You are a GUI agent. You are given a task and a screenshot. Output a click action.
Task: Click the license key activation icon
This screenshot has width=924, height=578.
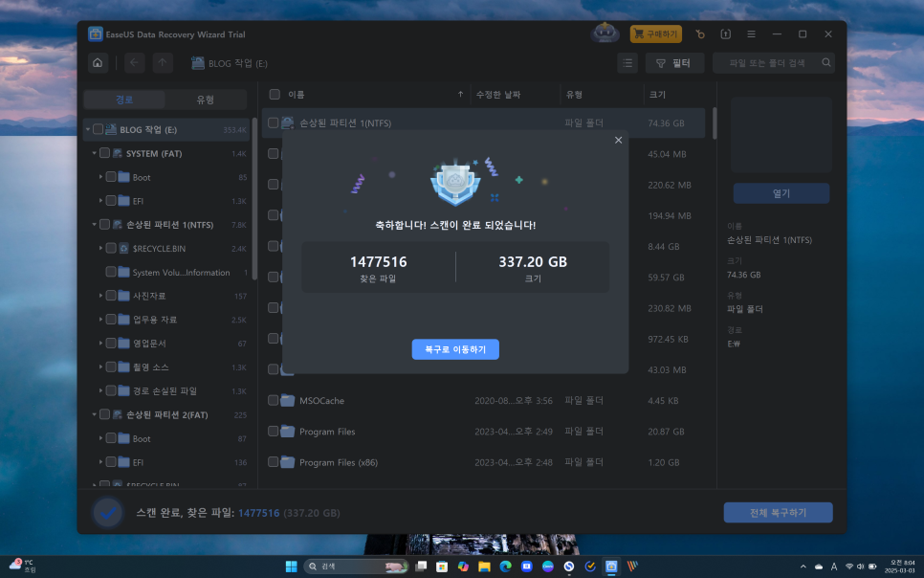700,34
